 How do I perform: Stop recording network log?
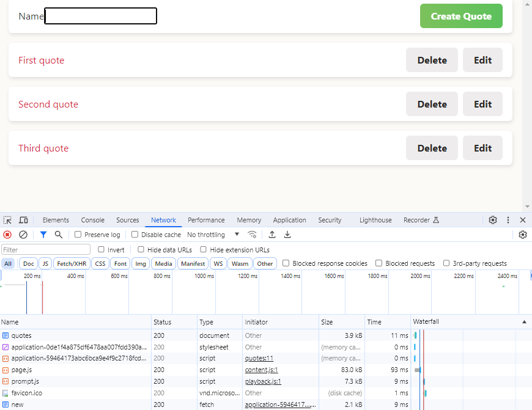pyautogui.click(x=7, y=235)
